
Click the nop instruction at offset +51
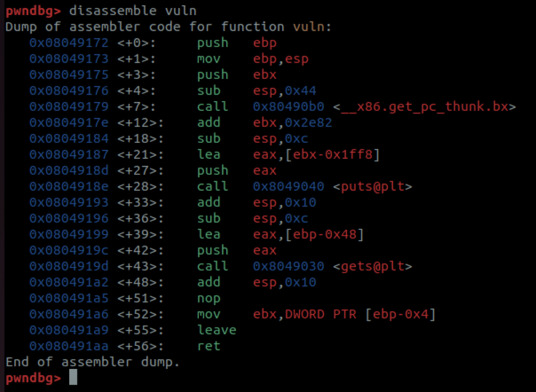coord(208,299)
